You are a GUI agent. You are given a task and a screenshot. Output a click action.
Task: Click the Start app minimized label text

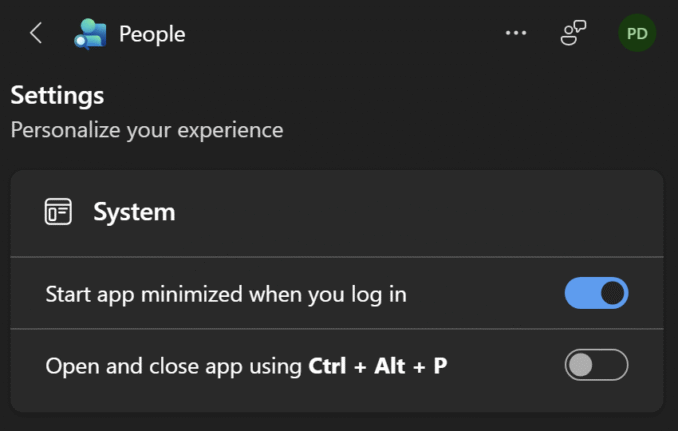click(x=226, y=295)
